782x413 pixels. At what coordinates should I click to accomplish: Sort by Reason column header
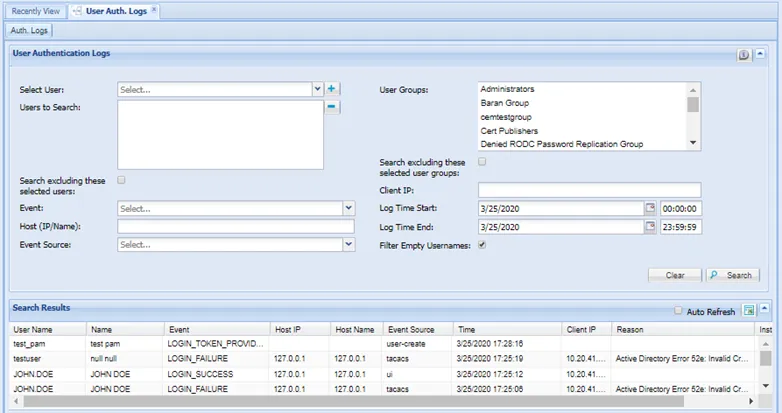(683, 329)
